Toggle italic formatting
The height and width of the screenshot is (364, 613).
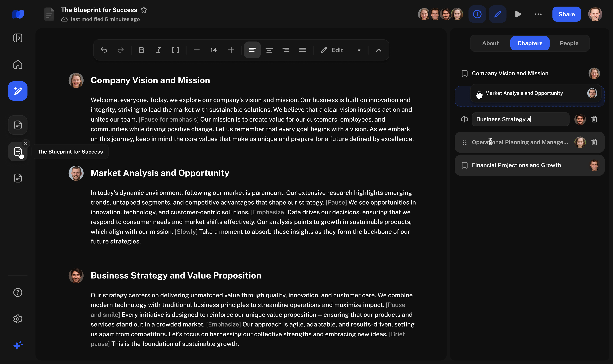pyautogui.click(x=159, y=50)
